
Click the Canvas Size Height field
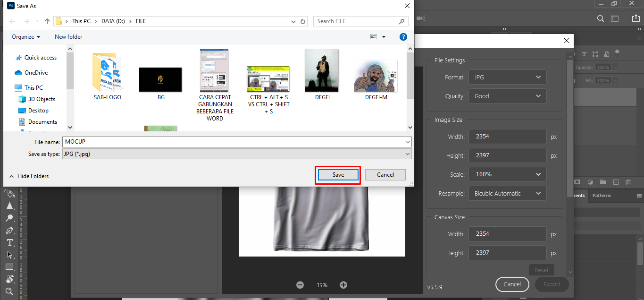click(x=507, y=253)
